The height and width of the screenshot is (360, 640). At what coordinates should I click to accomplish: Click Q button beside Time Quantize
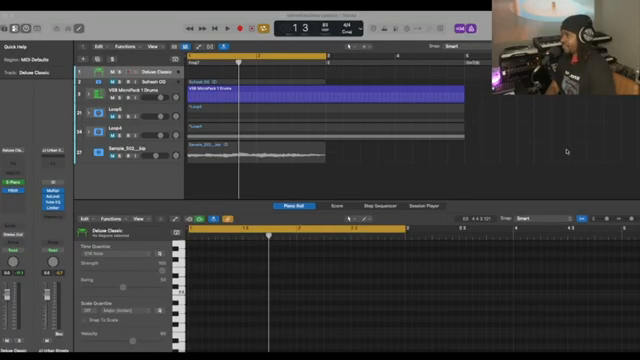[160, 254]
